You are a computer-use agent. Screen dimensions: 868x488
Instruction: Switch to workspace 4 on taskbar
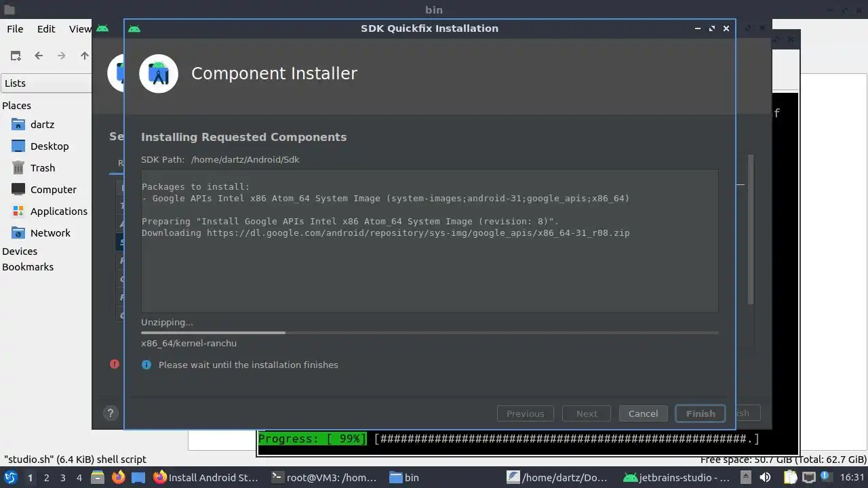click(x=79, y=478)
